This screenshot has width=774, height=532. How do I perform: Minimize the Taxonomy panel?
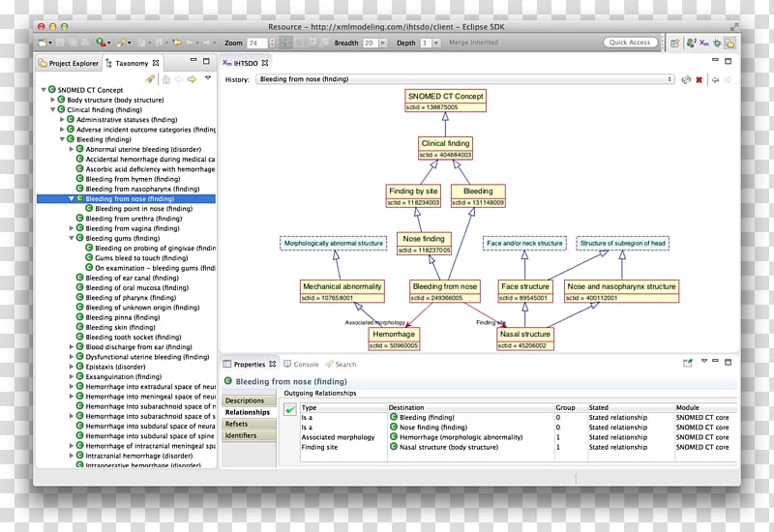(193, 60)
